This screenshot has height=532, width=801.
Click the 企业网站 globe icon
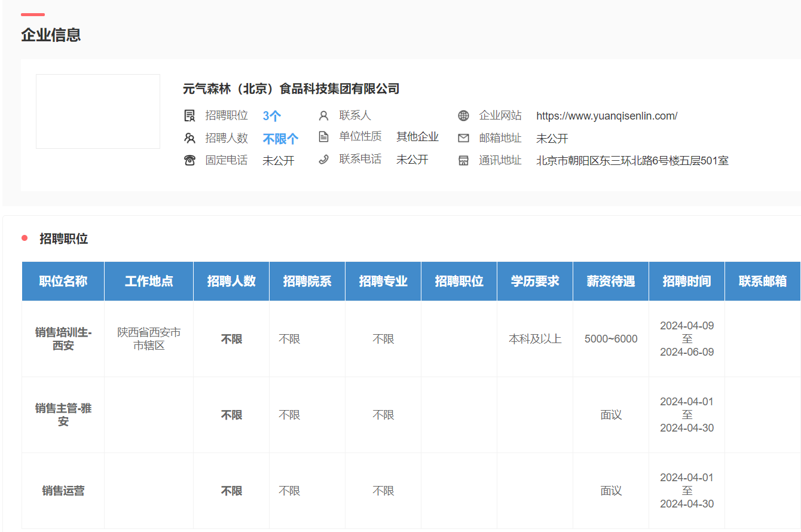pyautogui.click(x=463, y=115)
